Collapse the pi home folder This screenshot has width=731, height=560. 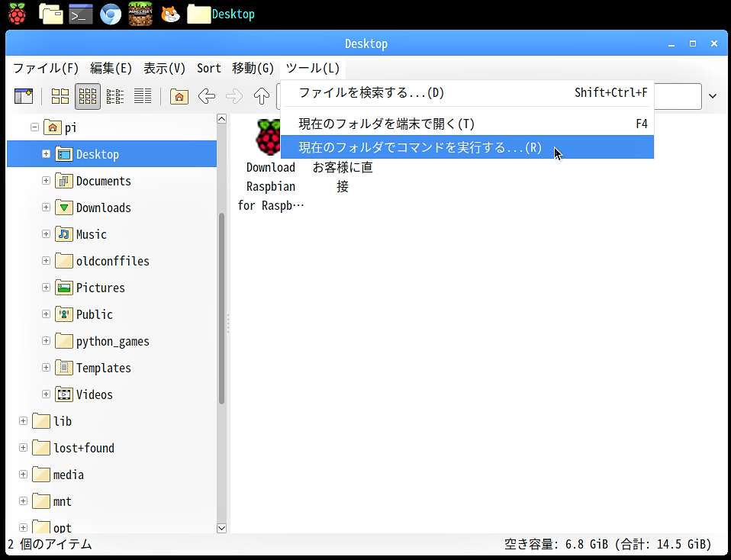point(34,127)
